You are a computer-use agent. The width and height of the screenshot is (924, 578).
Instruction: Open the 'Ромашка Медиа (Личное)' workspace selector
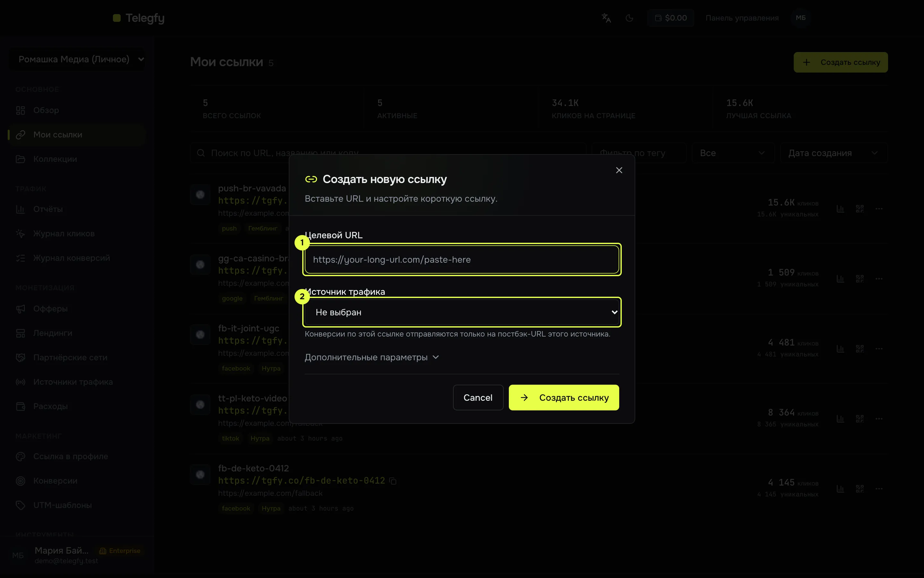click(x=77, y=59)
